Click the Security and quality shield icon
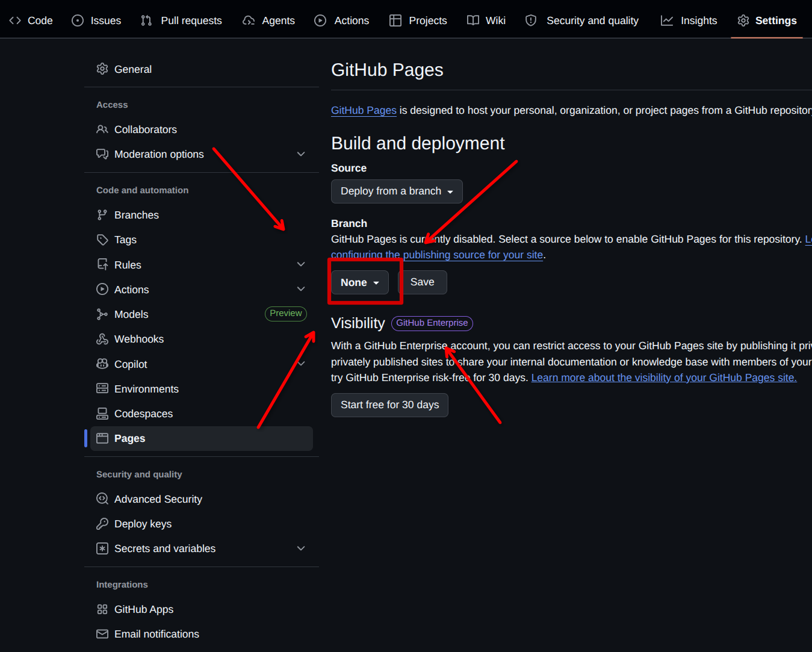812x652 pixels. (531, 20)
